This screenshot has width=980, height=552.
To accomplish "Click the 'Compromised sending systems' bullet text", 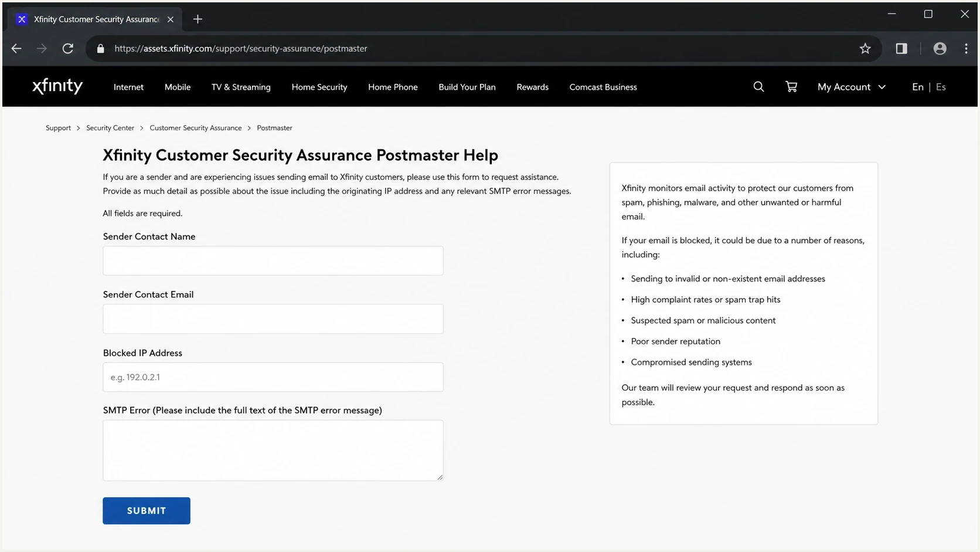I will pos(691,363).
